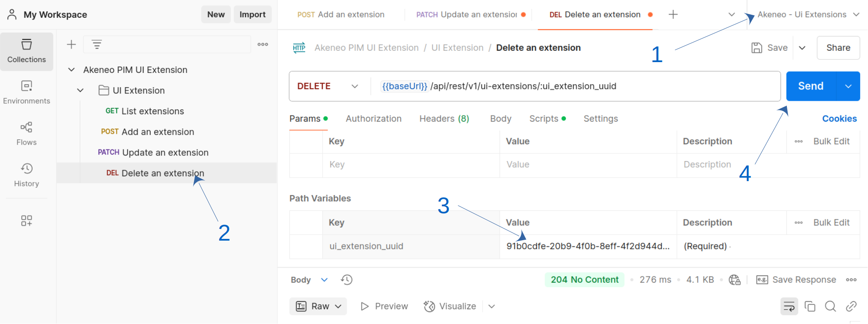868x324 pixels.
Task: Copy the response body to clipboard
Action: tap(810, 307)
